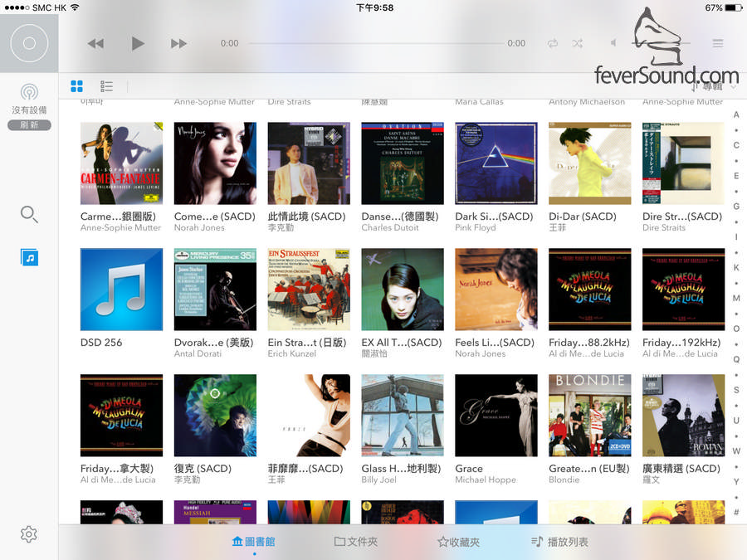Open settings gear in sidebar
The height and width of the screenshot is (560, 747).
pyautogui.click(x=29, y=534)
